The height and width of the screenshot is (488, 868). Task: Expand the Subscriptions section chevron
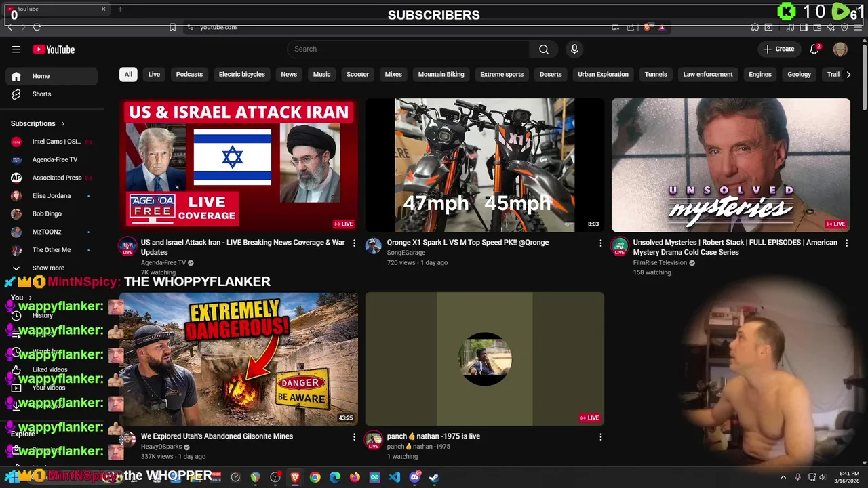click(x=62, y=124)
